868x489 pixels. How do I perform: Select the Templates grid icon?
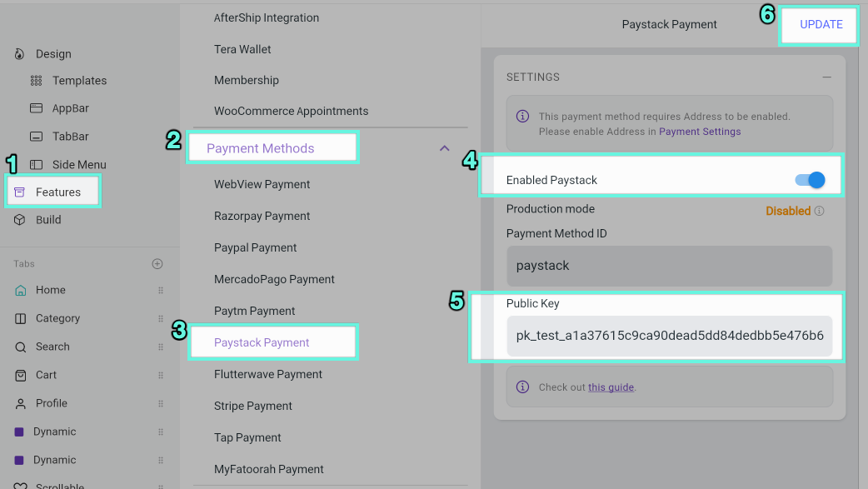(x=36, y=81)
